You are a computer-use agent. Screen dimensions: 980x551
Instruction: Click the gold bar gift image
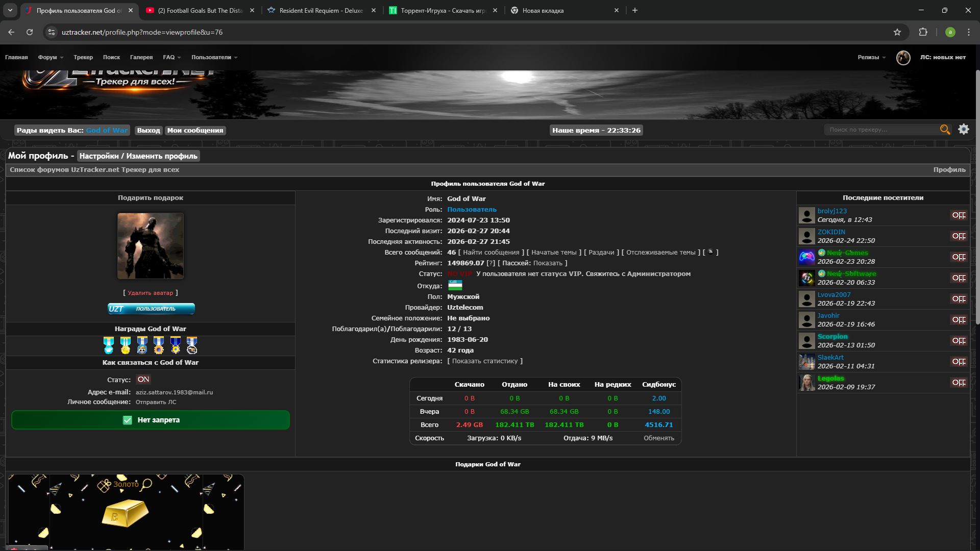coord(125,513)
